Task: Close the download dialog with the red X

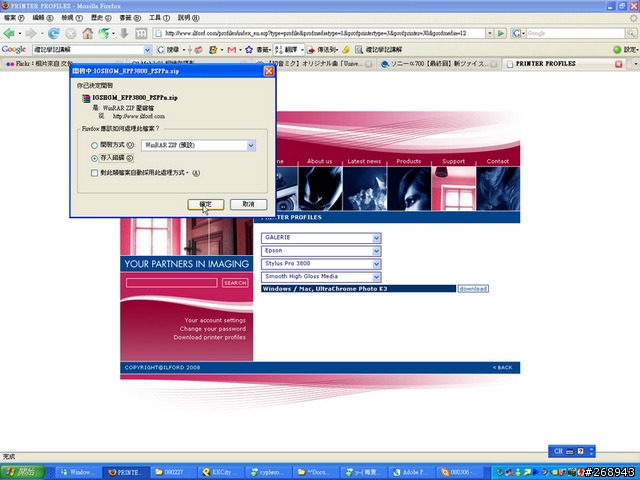Action: coord(269,71)
